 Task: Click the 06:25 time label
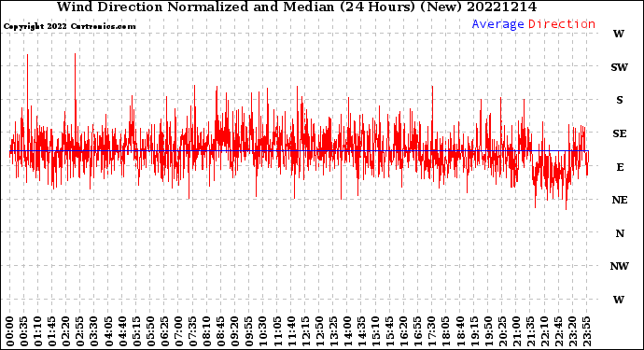164,331
